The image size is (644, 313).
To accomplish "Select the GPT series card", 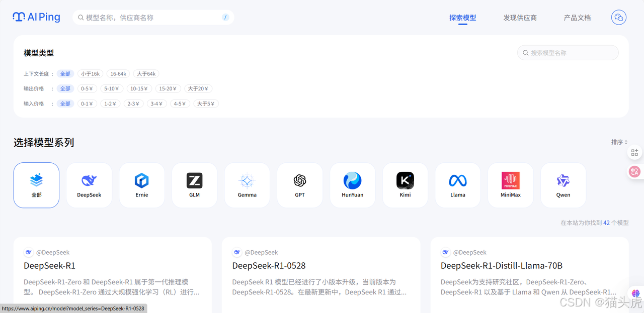I will pyautogui.click(x=300, y=185).
